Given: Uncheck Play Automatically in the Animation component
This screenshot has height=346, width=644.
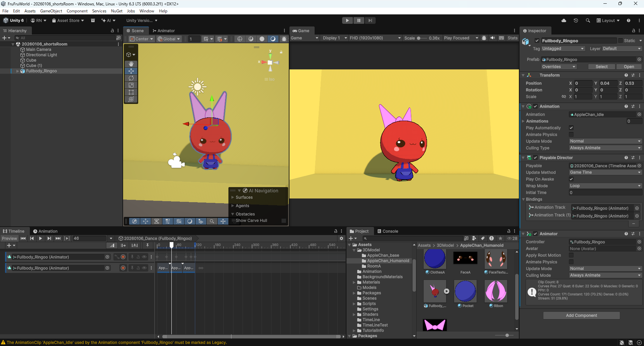Looking at the screenshot, I should [572, 128].
